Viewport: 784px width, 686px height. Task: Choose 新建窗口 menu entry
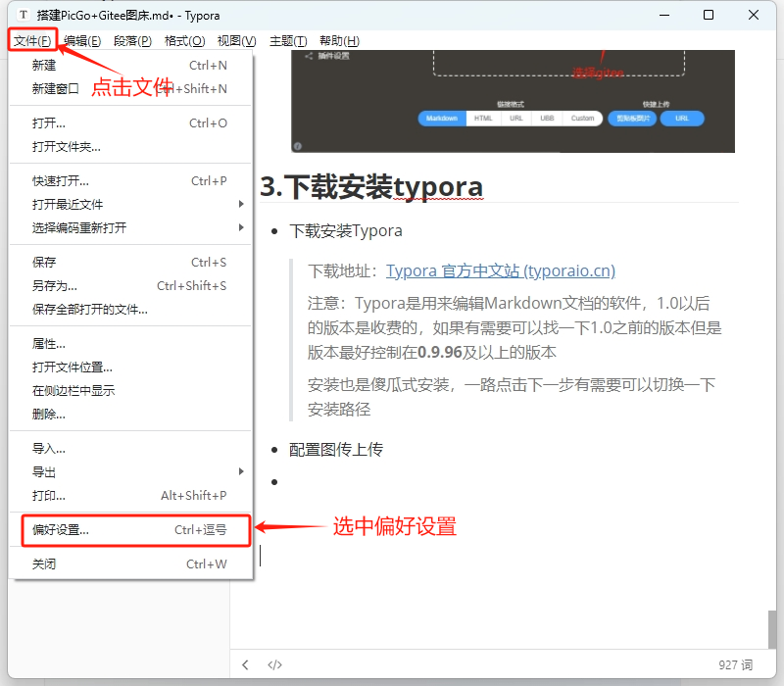(130, 88)
